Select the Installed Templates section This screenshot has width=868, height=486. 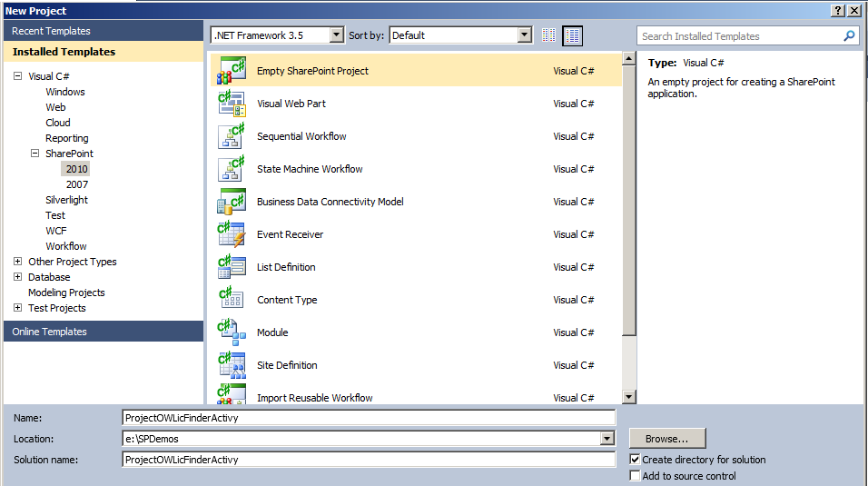[104, 52]
